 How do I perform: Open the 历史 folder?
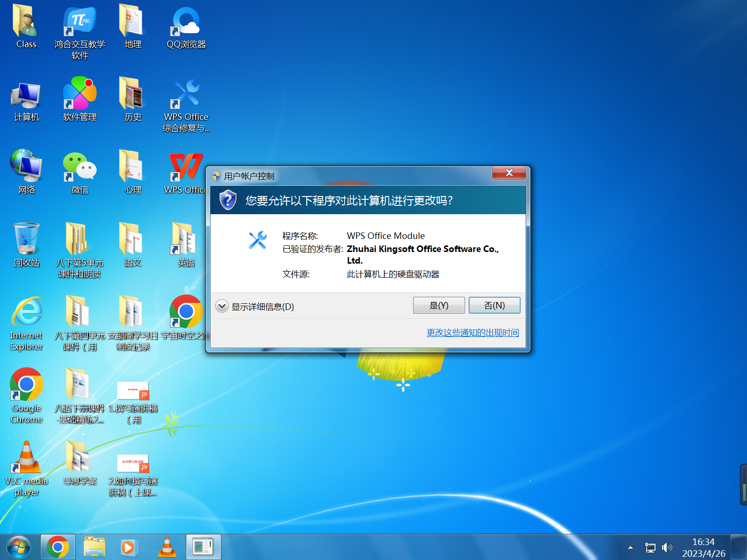click(133, 99)
